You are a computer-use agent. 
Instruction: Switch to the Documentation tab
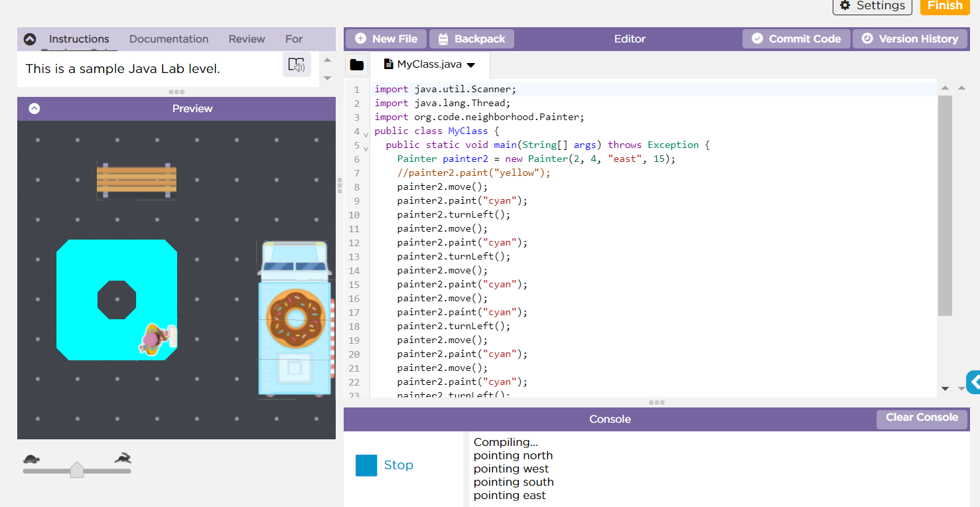click(169, 39)
